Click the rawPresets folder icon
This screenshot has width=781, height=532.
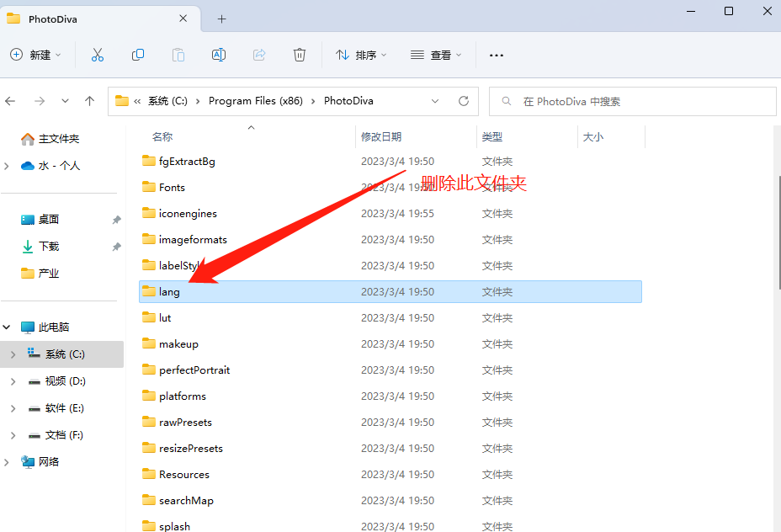click(148, 422)
